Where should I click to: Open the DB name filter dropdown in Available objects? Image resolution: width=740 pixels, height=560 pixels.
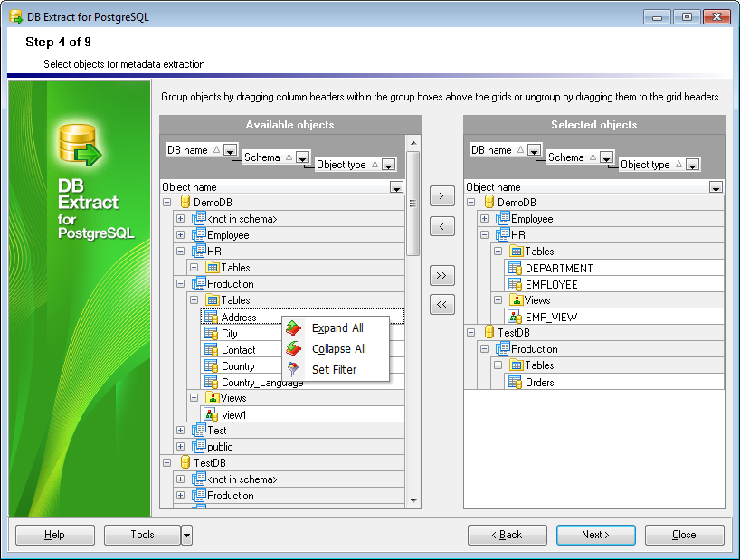[230, 150]
